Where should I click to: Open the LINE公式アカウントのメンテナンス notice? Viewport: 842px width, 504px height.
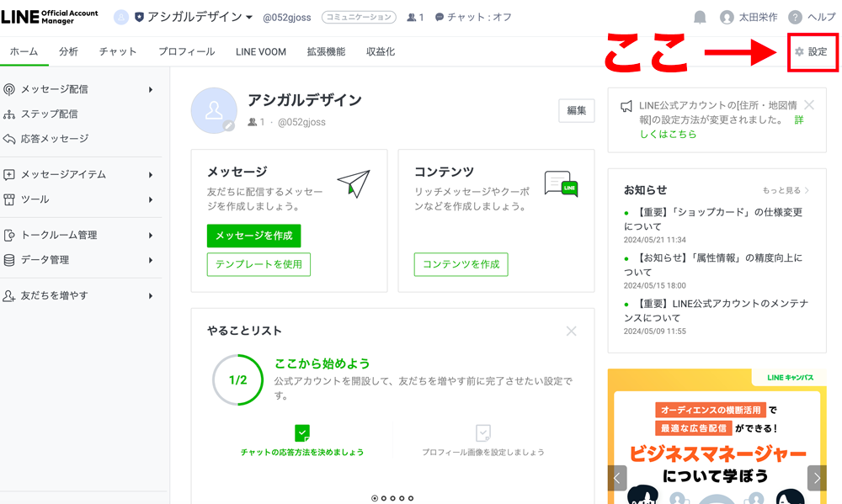point(716,310)
